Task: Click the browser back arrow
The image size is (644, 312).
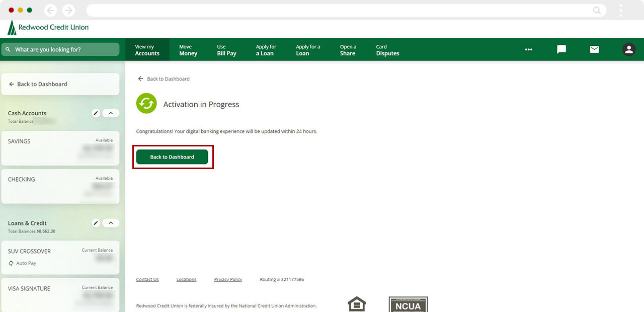Action: 51,10
